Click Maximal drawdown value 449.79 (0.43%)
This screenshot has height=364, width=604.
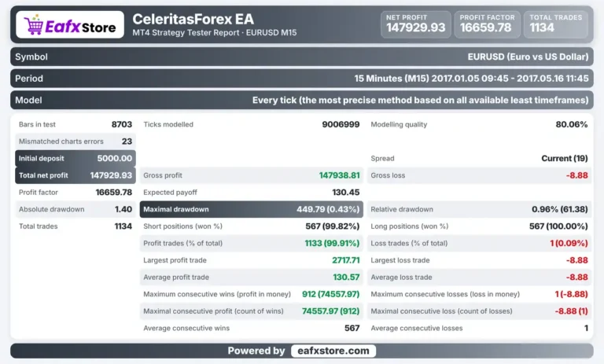point(328,209)
